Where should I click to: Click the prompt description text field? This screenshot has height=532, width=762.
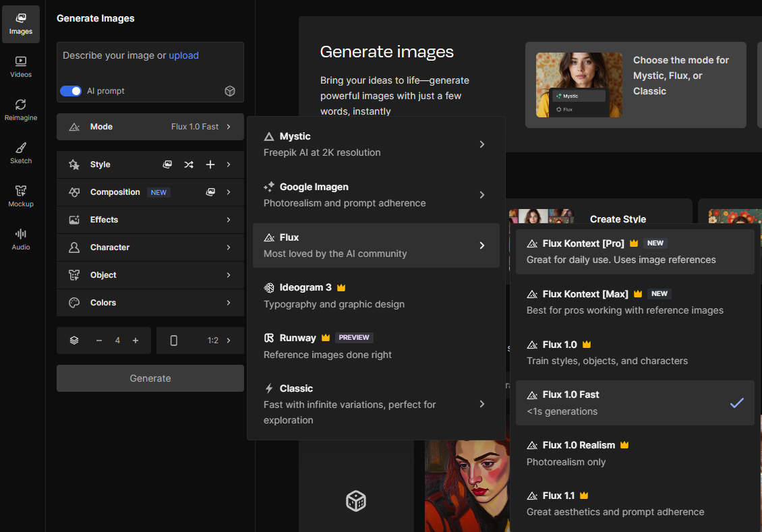150,63
